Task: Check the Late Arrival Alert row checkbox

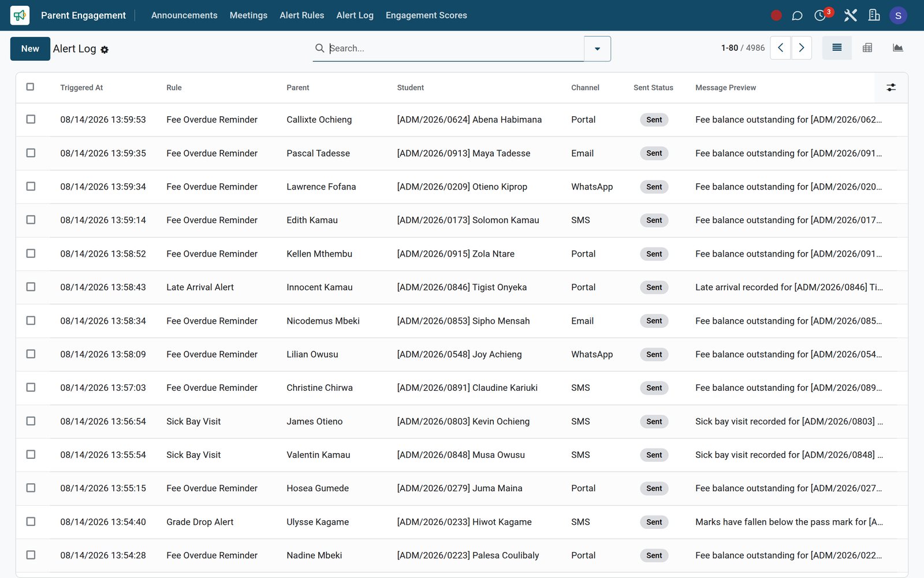Action: click(31, 287)
